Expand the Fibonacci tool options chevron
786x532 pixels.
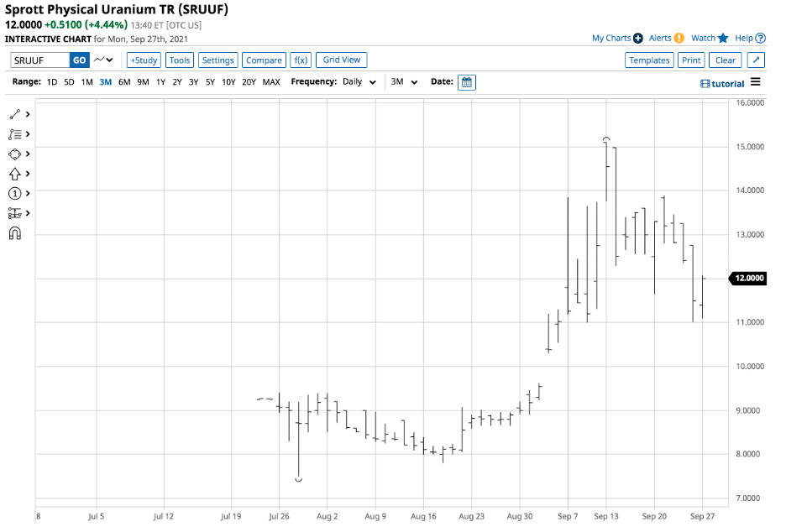click(28, 134)
